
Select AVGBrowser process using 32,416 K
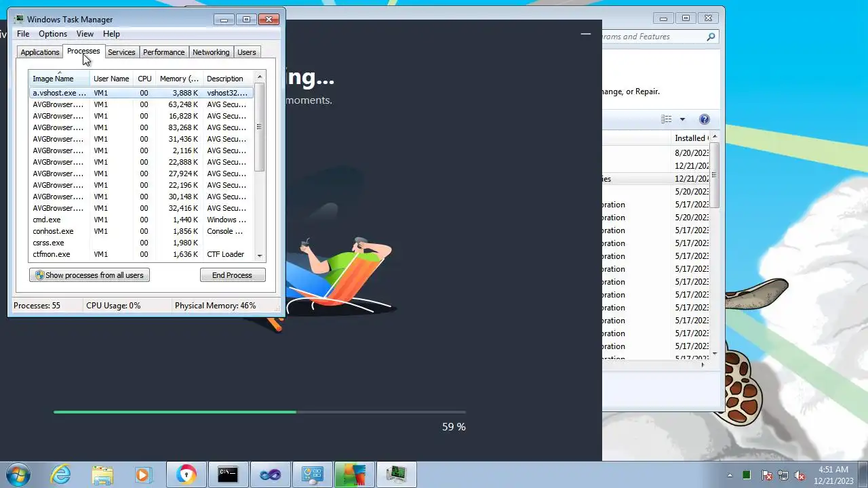pos(141,208)
